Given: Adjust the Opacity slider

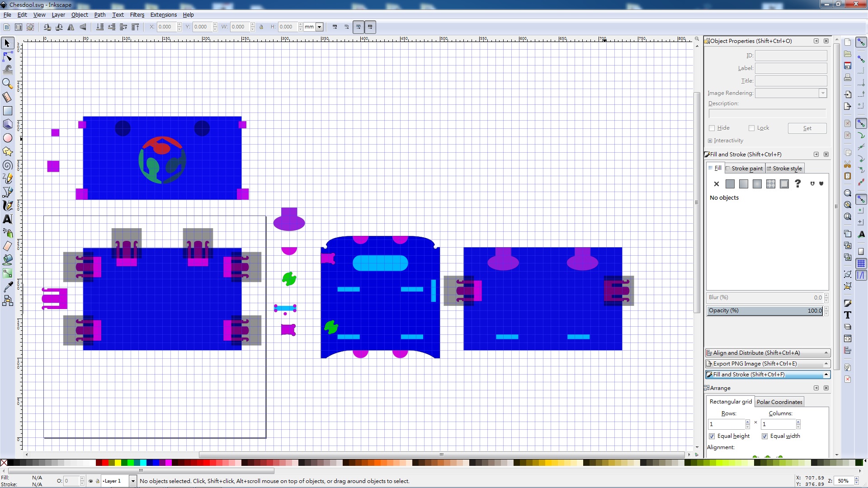Looking at the screenshot, I should [x=764, y=311].
